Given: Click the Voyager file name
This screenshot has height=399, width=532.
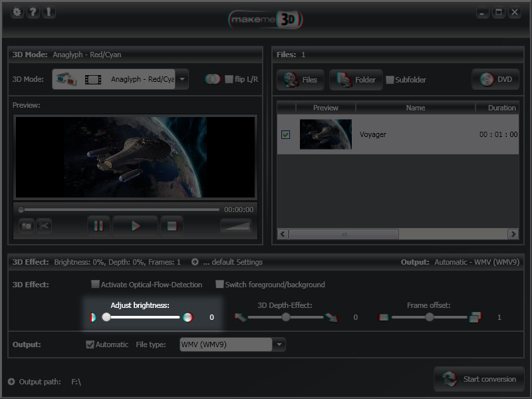Looking at the screenshot, I should coord(373,134).
